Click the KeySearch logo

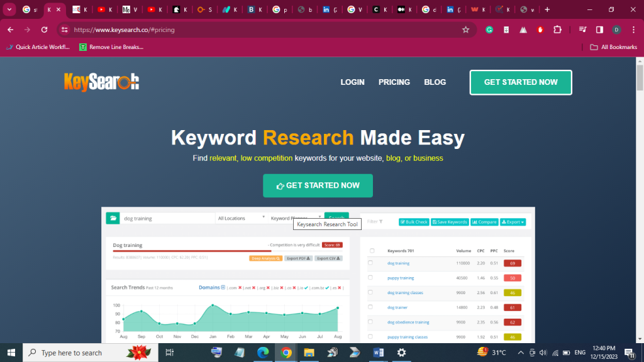[101, 82]
